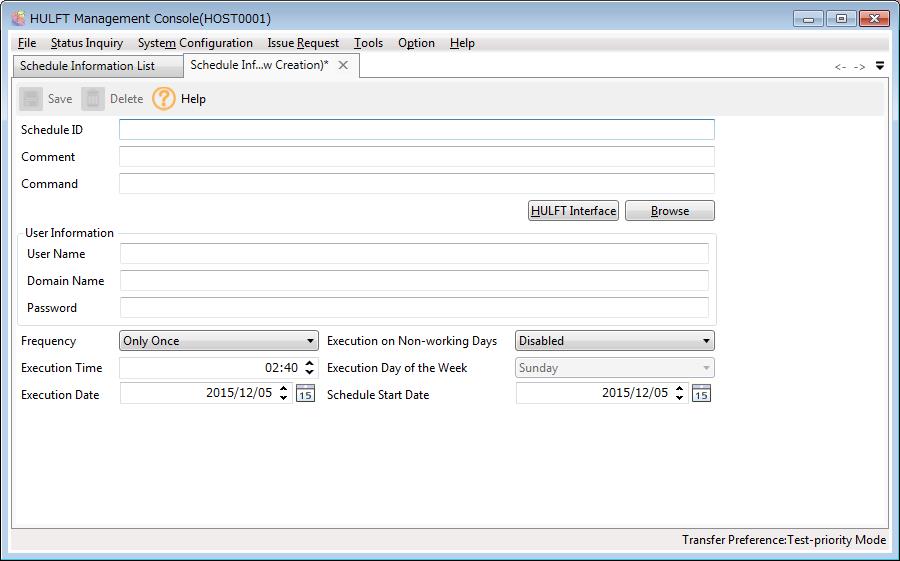
Task: Click Transfer Preference status bar text
Action: (783, 540)
